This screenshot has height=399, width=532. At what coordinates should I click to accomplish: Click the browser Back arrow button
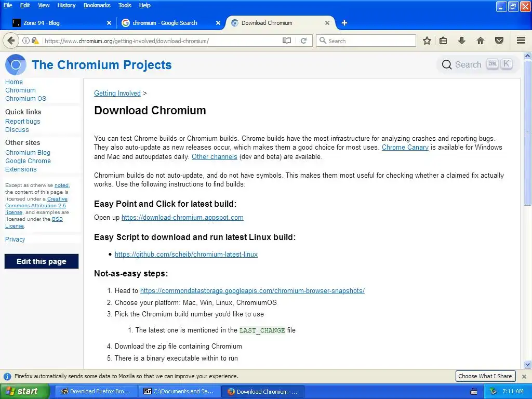pyautogui.click(x=11, y=41)
